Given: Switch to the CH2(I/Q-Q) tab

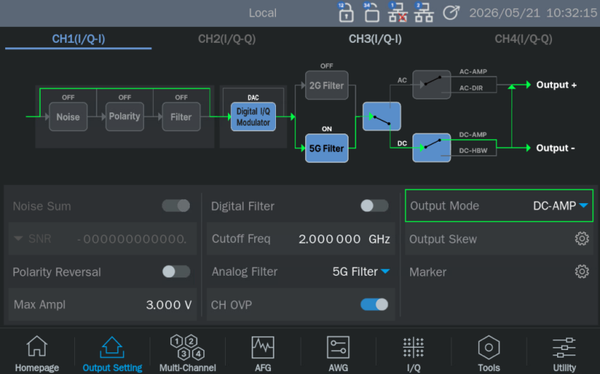Looking at the screenshot, I should coord(227,39).
